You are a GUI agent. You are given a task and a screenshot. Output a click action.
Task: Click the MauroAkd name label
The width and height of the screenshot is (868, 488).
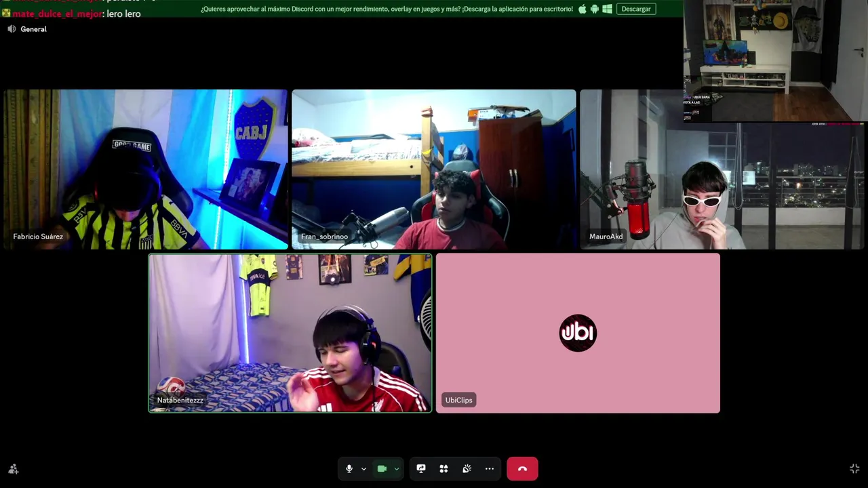click(x=606, y=237)
